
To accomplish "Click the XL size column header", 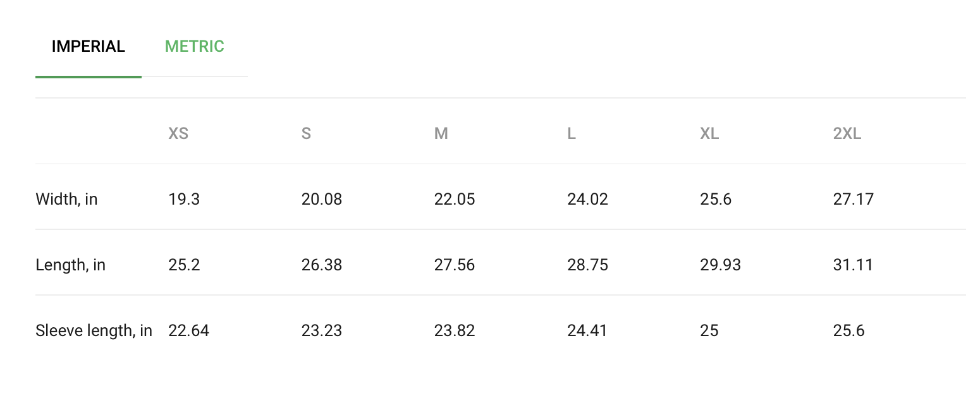I will [709, 134].
